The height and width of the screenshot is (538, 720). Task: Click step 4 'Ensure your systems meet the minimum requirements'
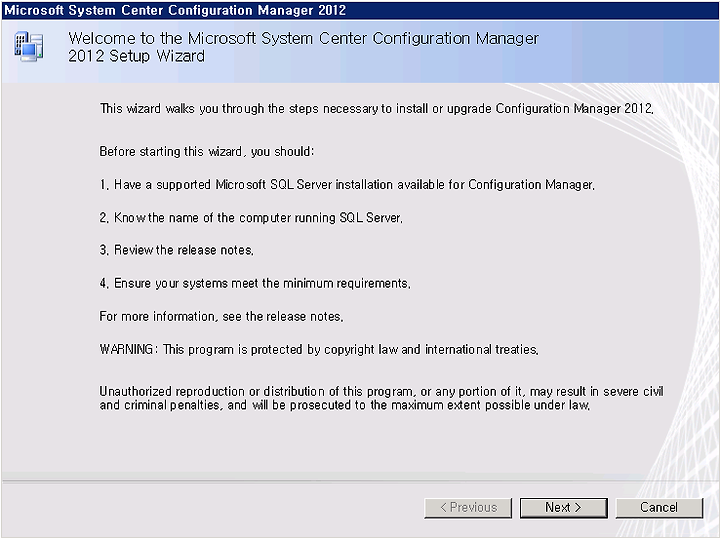[255, 283]
